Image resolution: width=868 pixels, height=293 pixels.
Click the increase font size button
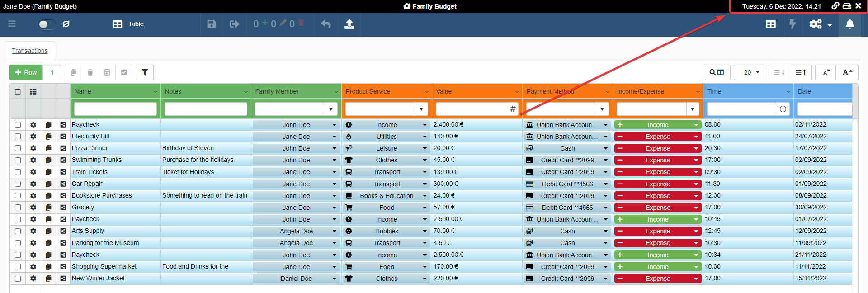tap(847, 72)
